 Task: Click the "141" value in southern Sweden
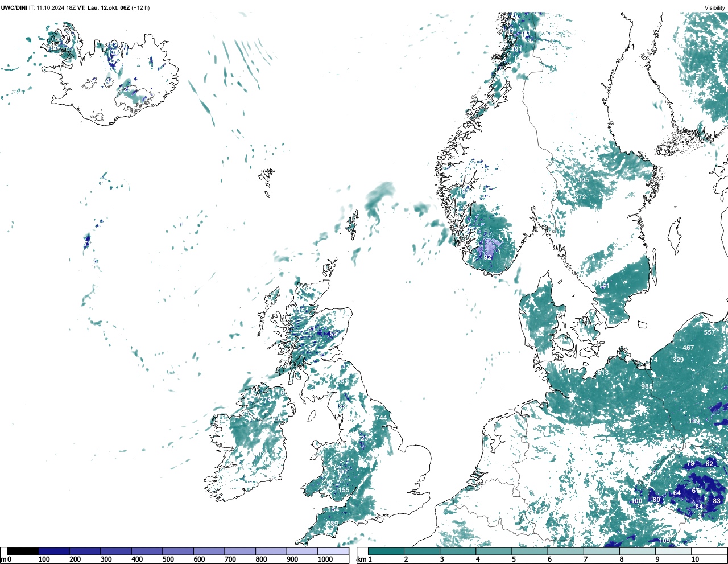(604, 286)
